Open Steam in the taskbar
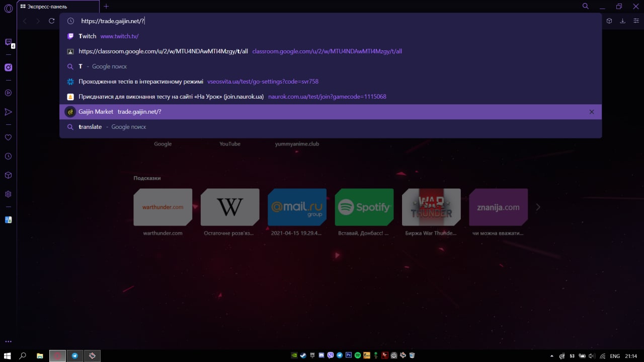This screenshot has width=644, height=362. point(303,355)
